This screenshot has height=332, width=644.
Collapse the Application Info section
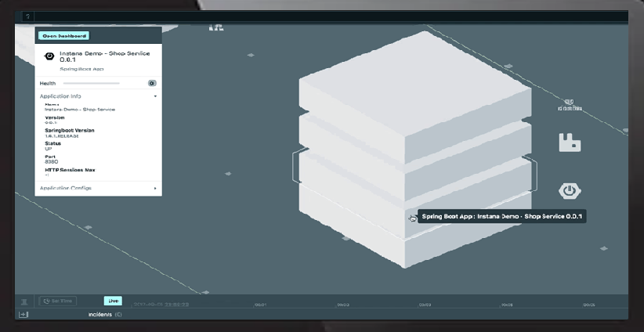[155, 96]
